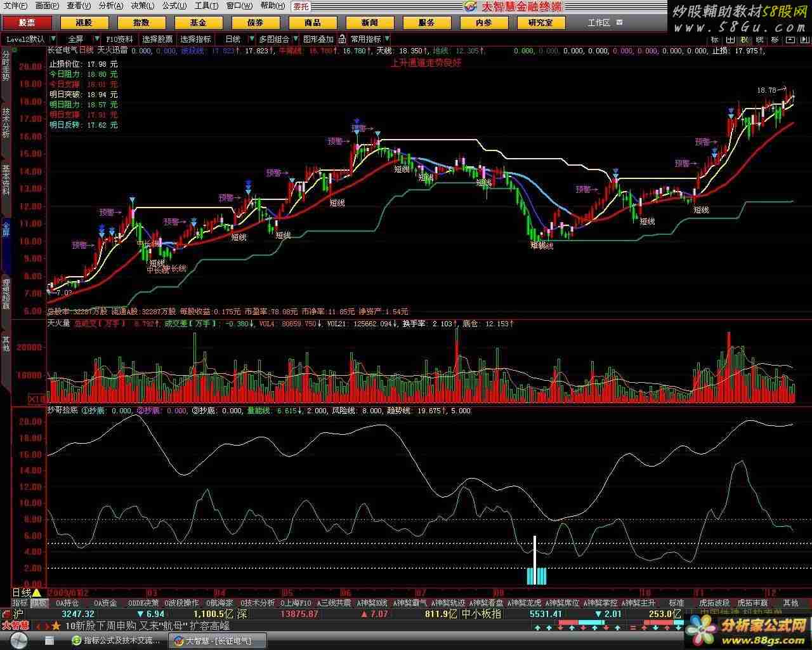Viewport: 812px width, 650px height.
Task: Click the red icon left of 沪 index
Action: [6, 614]
